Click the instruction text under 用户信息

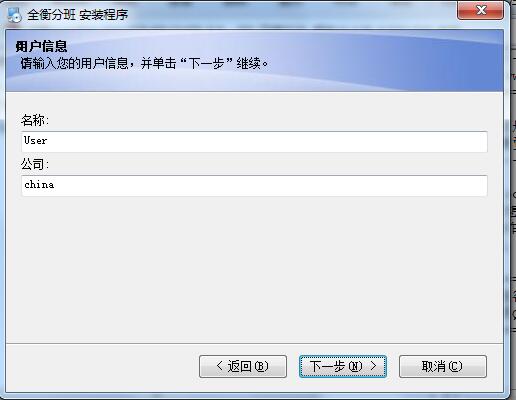point(144,63)
